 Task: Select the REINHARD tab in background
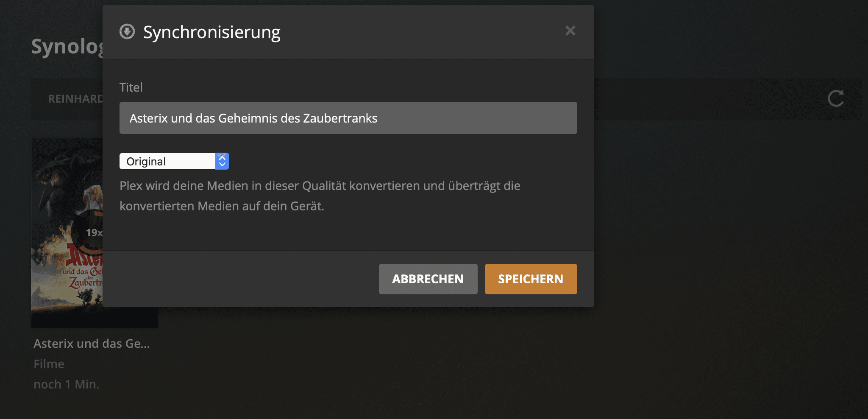coord(75,99)
